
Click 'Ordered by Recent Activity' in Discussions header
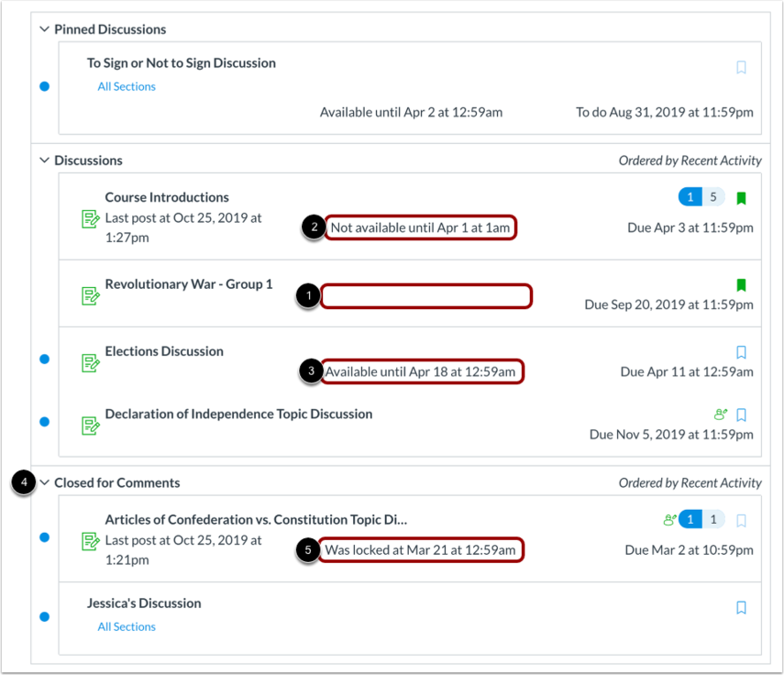point(690,160)
